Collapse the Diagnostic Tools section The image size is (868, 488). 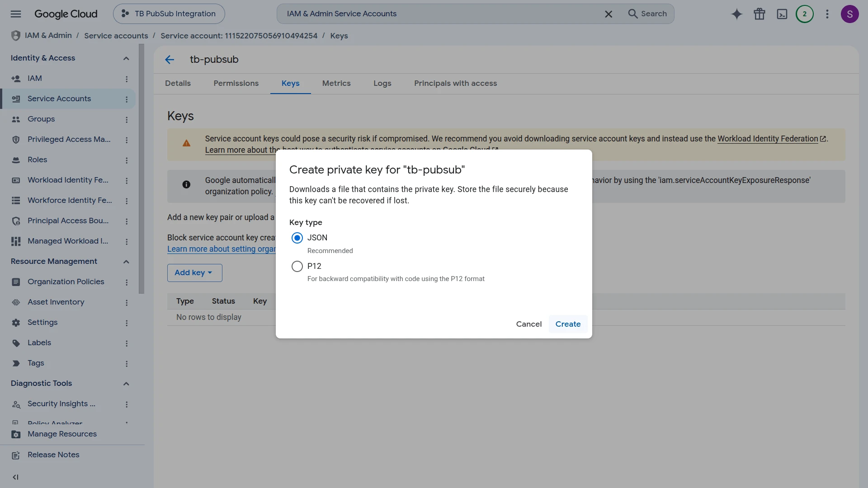(126, 384)
